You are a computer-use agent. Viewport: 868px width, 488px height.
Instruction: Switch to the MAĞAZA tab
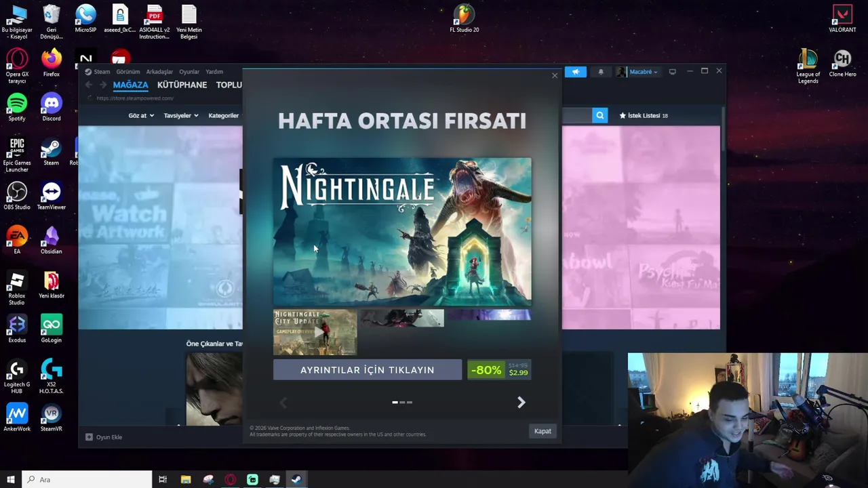tap(130, 85)
